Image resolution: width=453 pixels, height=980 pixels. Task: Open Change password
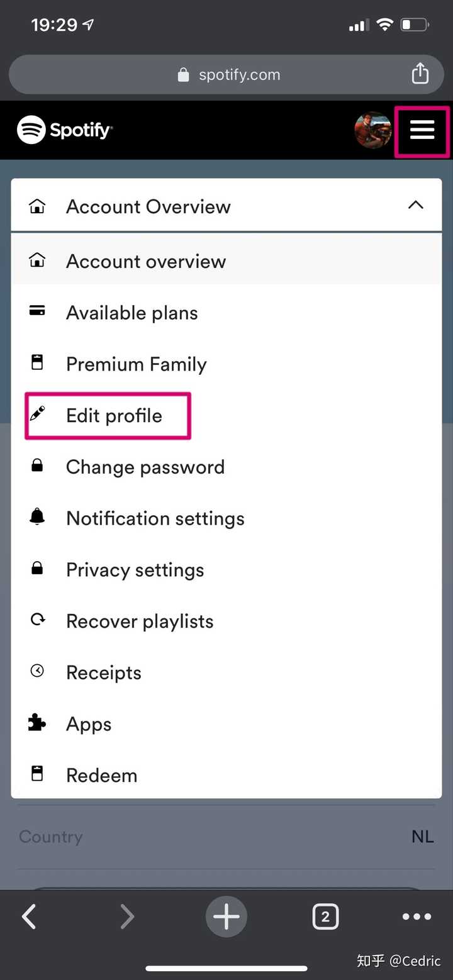[x=145, y=467]
